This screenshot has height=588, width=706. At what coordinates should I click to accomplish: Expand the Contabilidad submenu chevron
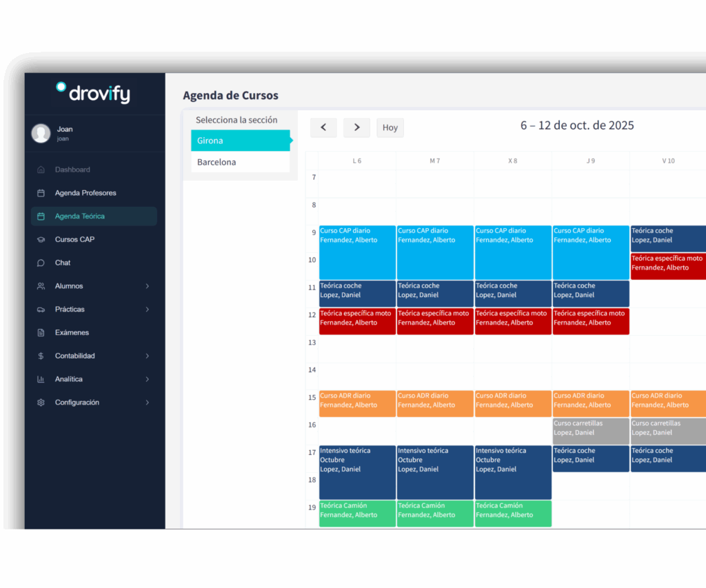tap(148, 356)
